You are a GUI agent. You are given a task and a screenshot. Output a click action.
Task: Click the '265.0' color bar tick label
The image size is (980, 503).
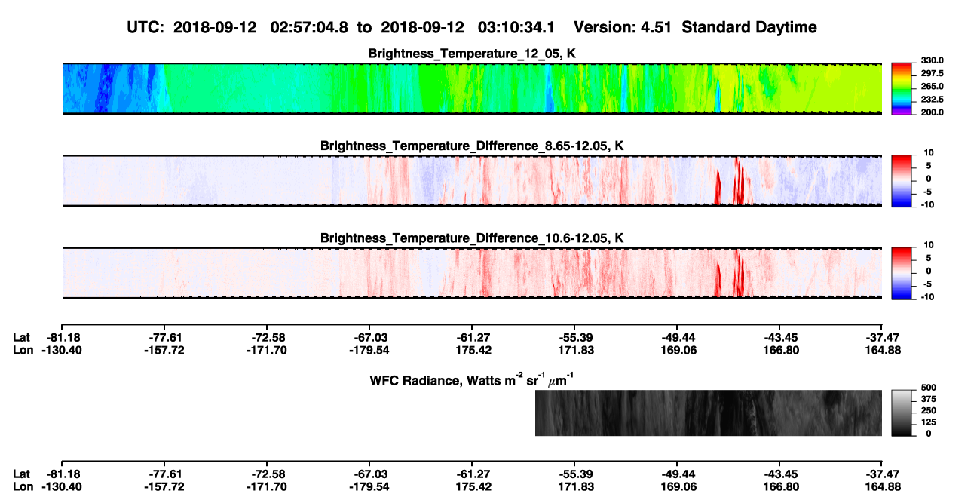933,87
